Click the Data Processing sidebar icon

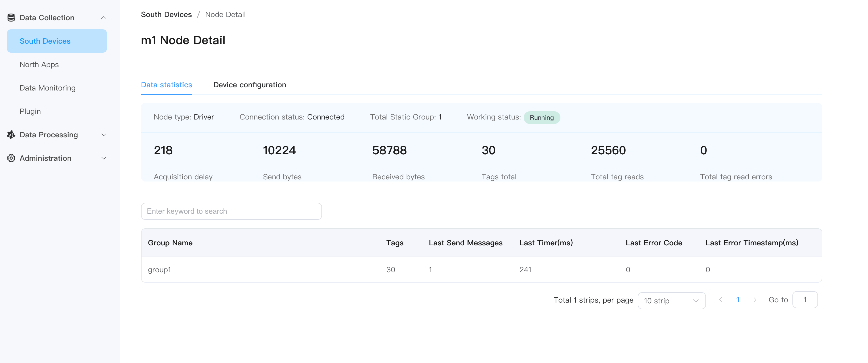click(11, 135)
